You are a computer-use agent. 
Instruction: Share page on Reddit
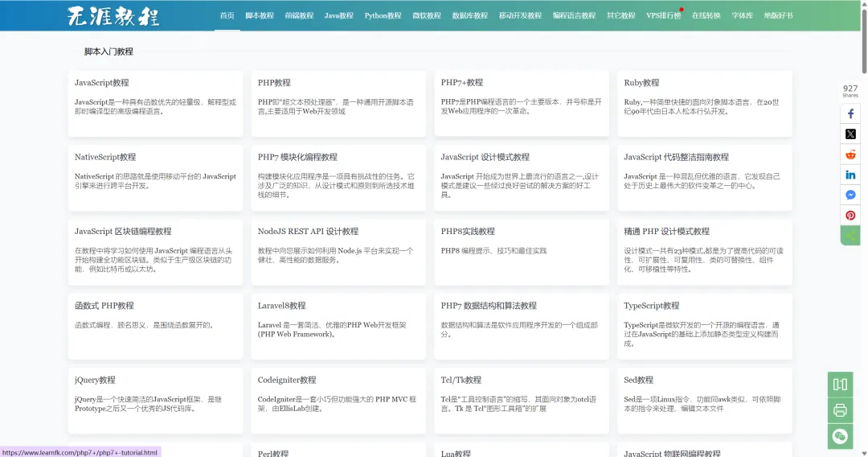point(850,154)
